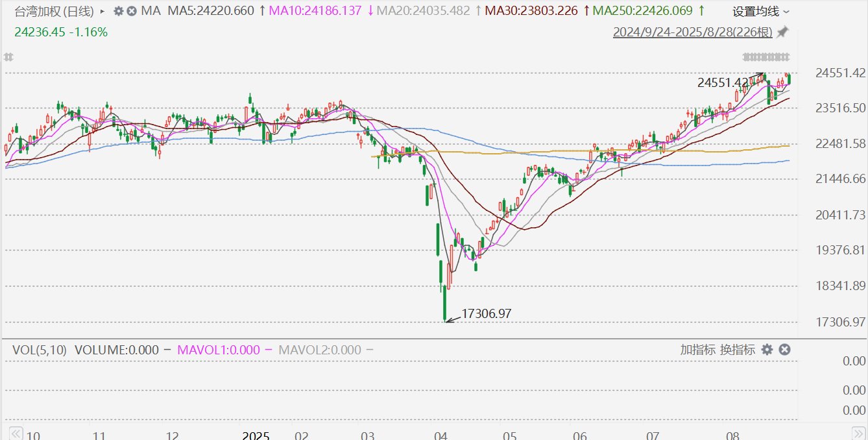Shift the timeline left with the double-arrow button
868x440 pixels.
[16, 434]
